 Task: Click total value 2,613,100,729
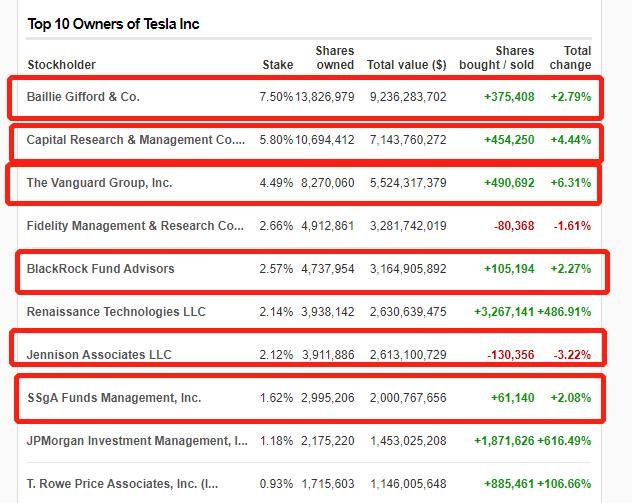point(408,355)
